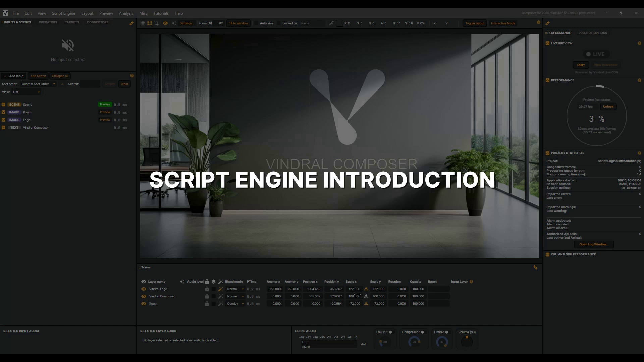644x362 pixels.
Task: Open the Add Input dropdown
Action: (13, 76)
